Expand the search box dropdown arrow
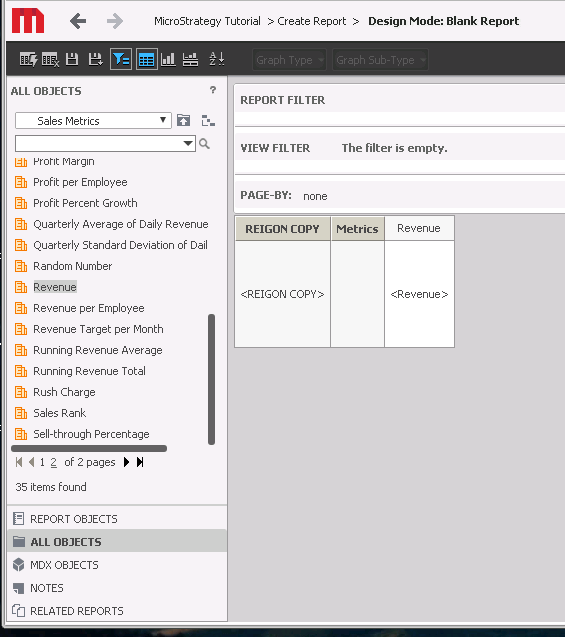This screenshot has height=637, width=565. pyautogui.click(x=188, y=143)
